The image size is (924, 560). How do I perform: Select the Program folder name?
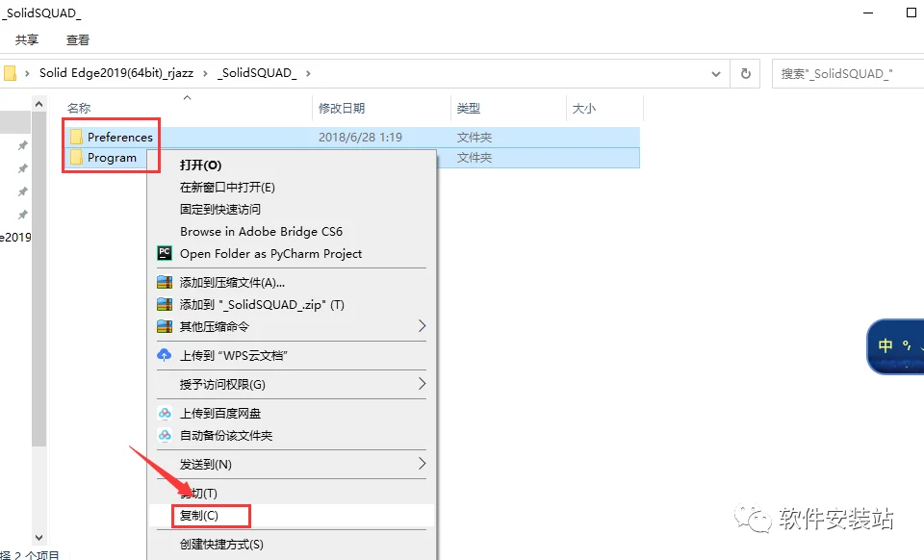[112, 157]
